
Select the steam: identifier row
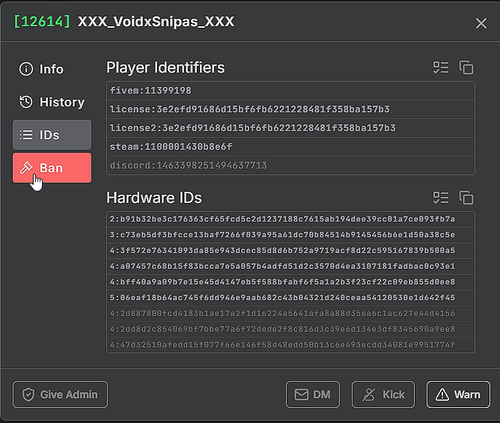tap(291, 147)
